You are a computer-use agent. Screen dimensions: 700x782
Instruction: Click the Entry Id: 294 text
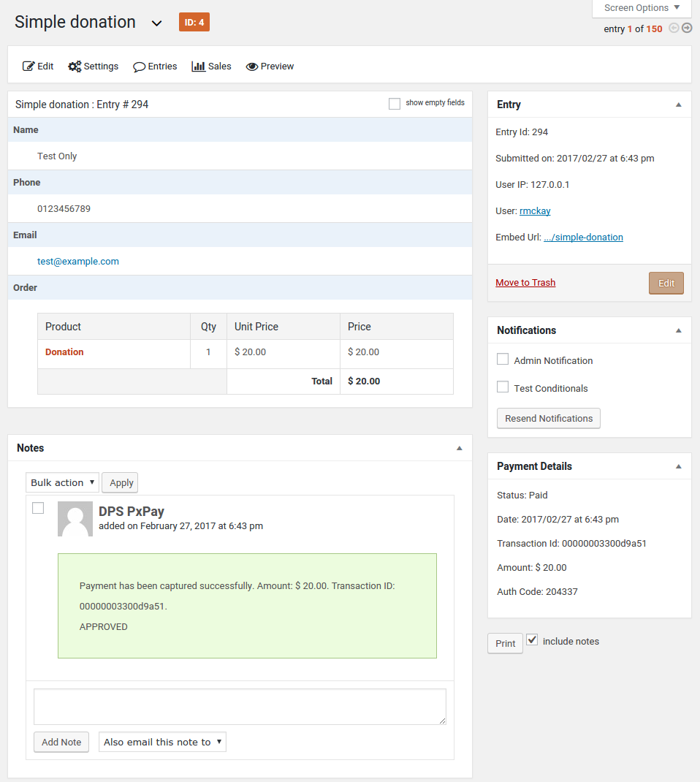[x=522, y=132]
